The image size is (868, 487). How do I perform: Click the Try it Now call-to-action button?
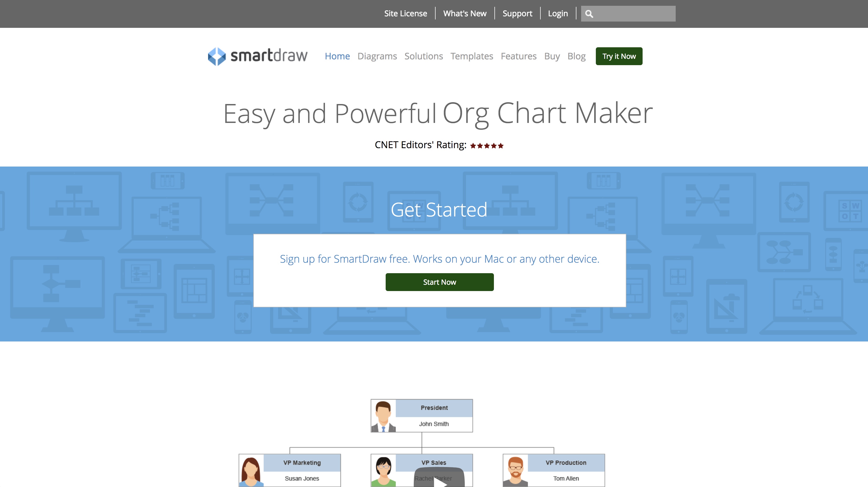coord(619,56)
